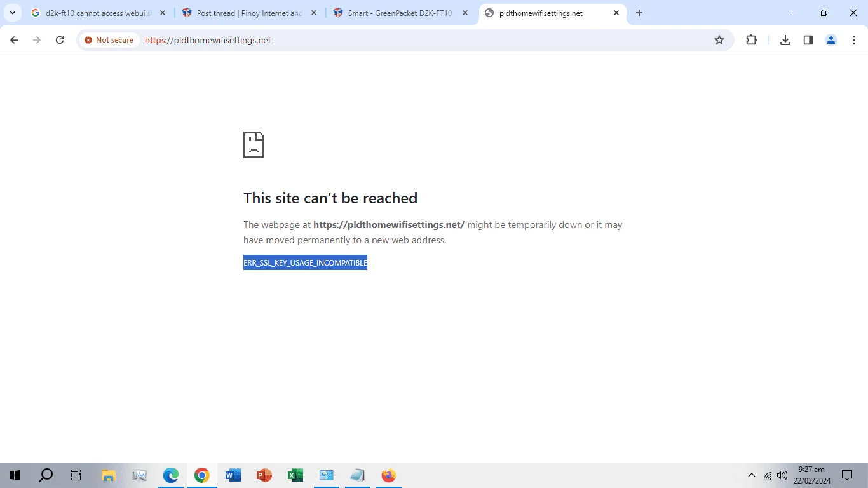This screenshot has height=488, width=868.
Task: Show hidden system tray icons
Action: [752, 475]
